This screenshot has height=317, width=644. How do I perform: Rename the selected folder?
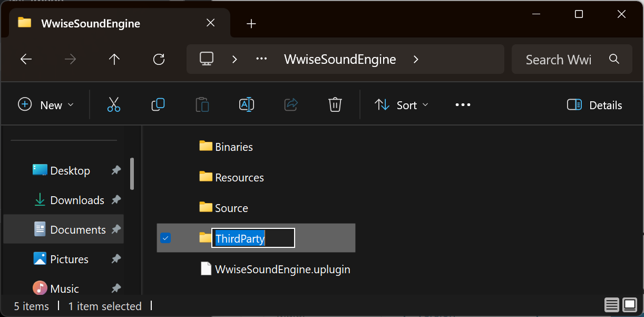point(246,104)
